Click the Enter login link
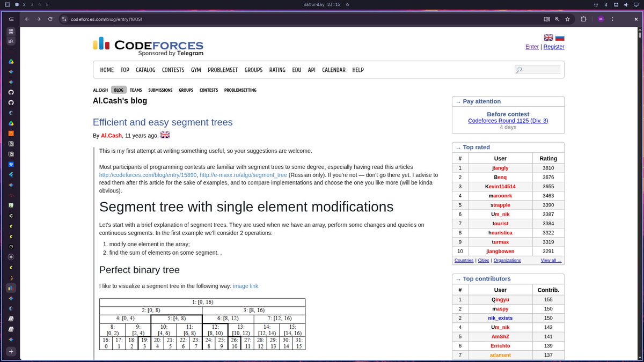 coord(532,47)
